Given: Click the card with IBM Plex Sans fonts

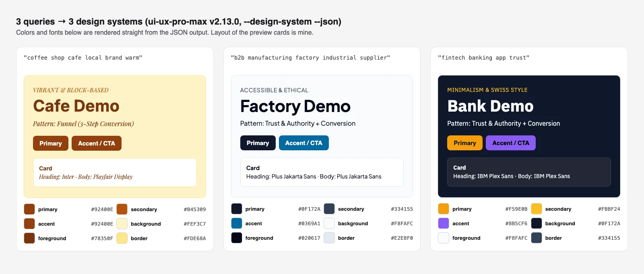Looking at the screenshot, I should point(529,172).
